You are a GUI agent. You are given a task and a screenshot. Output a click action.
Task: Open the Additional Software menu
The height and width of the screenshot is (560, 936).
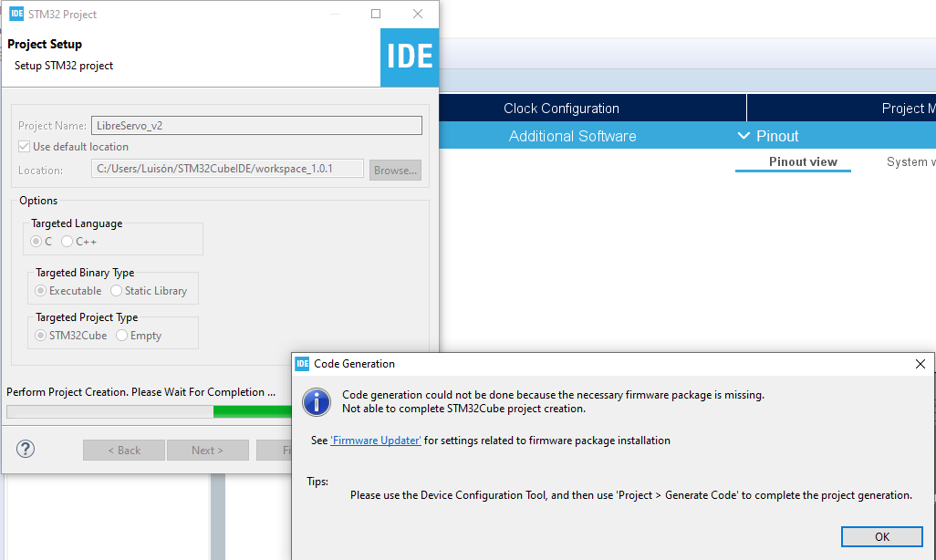tap(573, 136)
